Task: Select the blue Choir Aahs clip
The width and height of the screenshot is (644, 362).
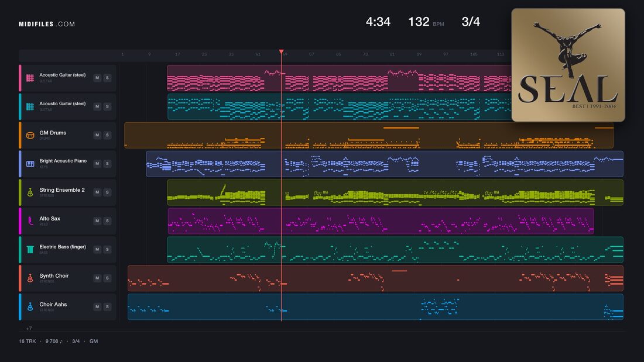Action: 375,306
